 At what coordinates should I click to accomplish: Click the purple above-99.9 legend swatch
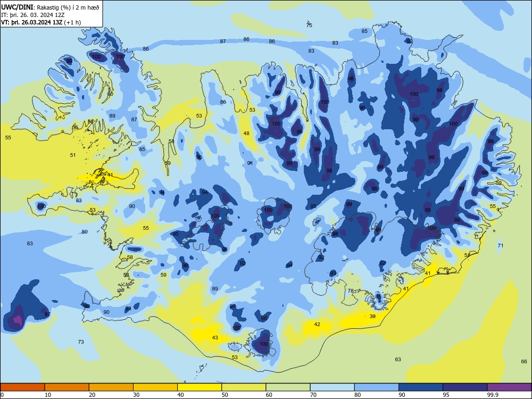(509, 387)
